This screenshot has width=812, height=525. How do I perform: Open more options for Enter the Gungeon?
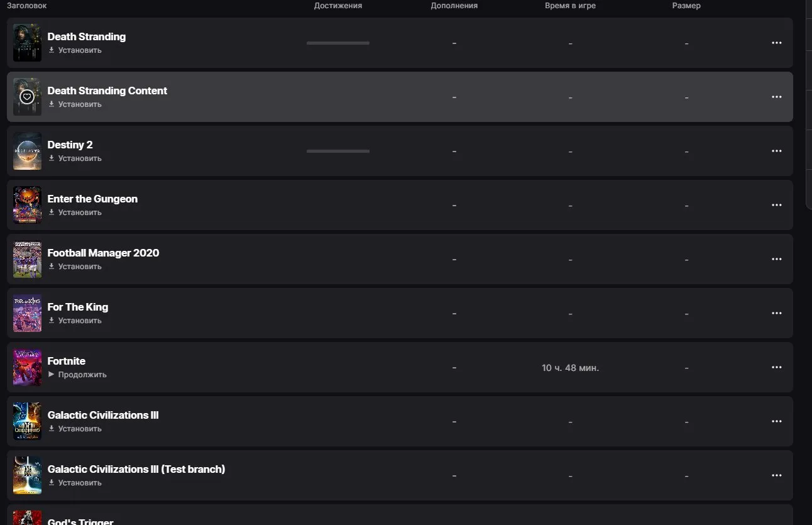776,205
